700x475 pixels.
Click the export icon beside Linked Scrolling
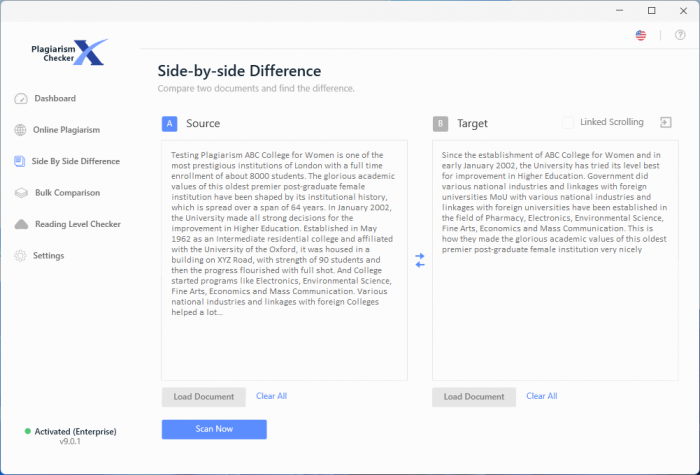tap(665, 123)
